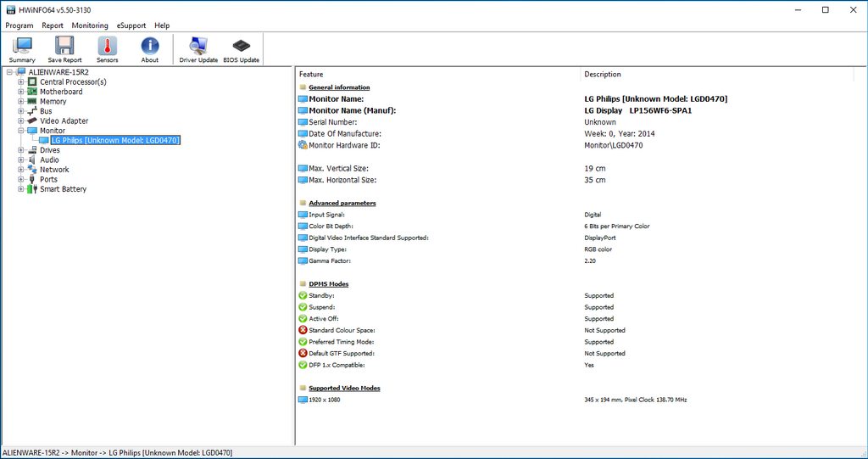Open the Program menu

pyautogui.click(x=19, y=25)
